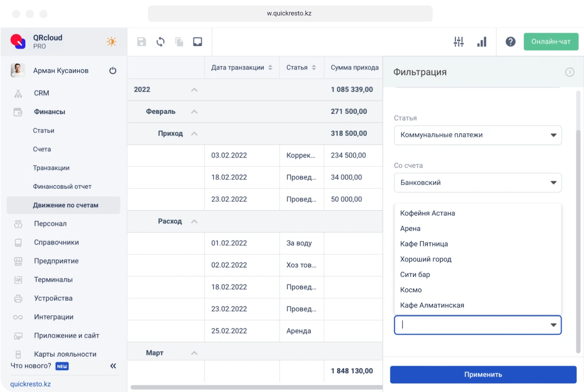
Task: Click the Применить button
Action: tap(483, 374)
